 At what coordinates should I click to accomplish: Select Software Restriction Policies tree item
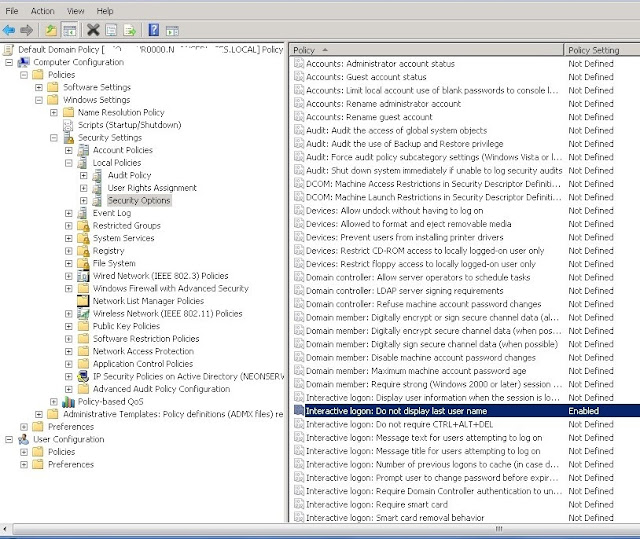click(x=146, y=339)
